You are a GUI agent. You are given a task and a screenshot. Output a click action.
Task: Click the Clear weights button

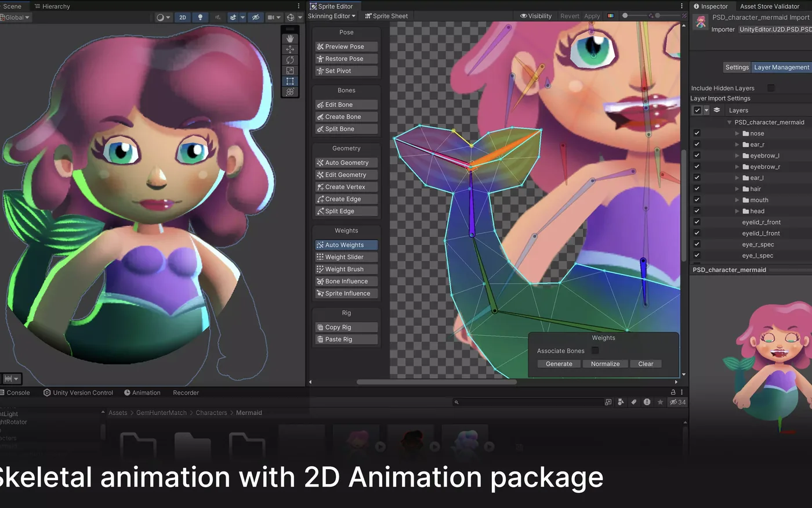(x=646, y=364)
